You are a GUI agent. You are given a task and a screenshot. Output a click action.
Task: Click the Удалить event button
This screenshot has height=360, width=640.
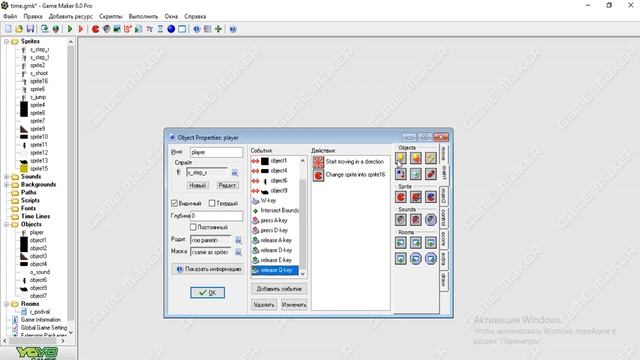264,305
